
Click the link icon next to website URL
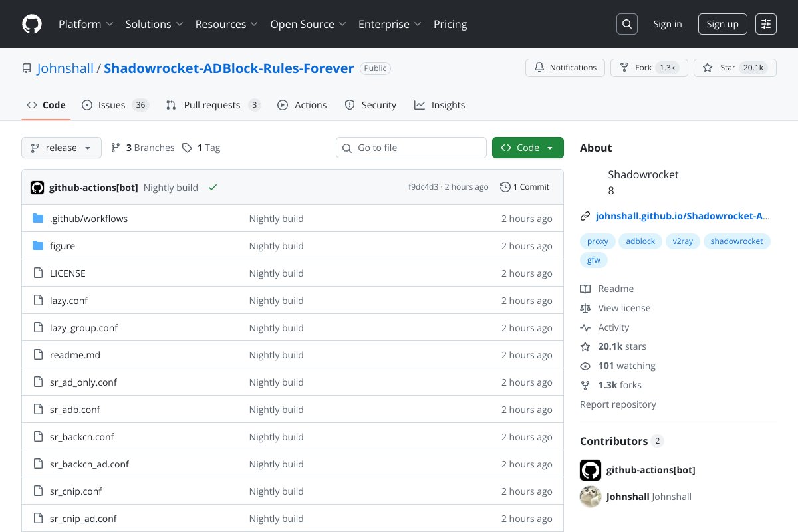click(585, 216)
